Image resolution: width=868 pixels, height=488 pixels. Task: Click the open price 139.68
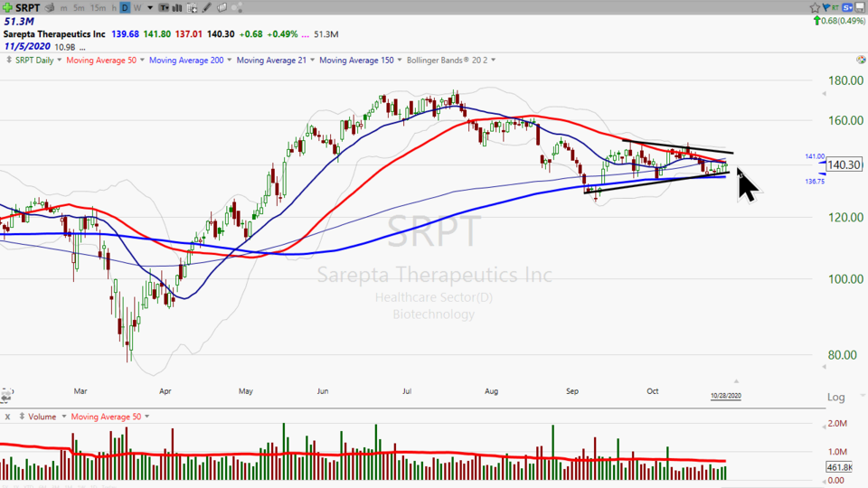125,34
